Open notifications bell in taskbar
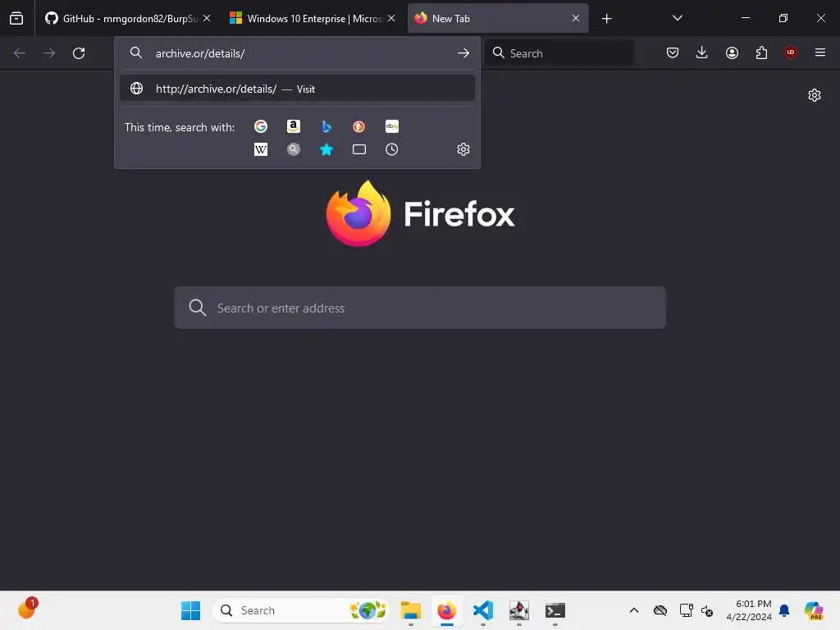This screenshot has width=840, height=630. [784, 610]
